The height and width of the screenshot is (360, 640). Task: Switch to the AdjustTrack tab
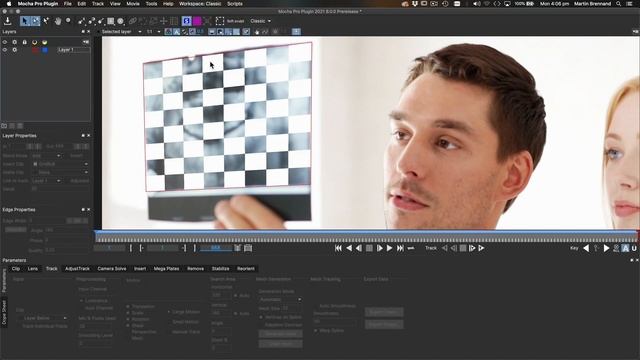pyautogui.click(x=77, y=269)
